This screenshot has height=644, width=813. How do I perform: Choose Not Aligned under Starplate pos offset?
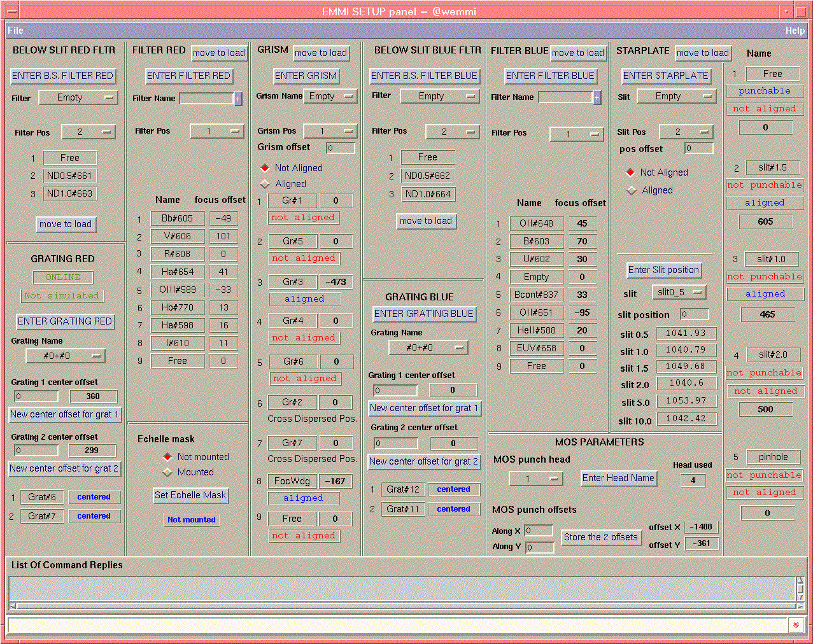(x=630, y=172)
